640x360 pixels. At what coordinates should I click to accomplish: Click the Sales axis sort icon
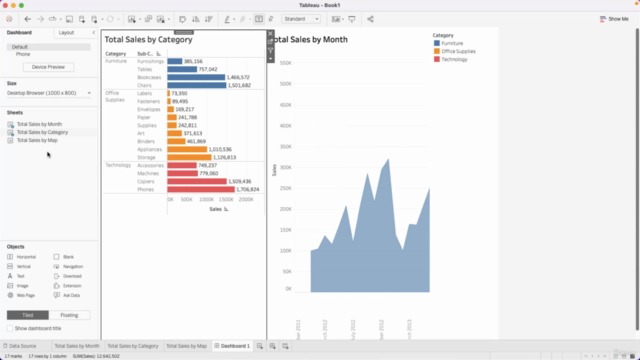[x=226, y=209]
